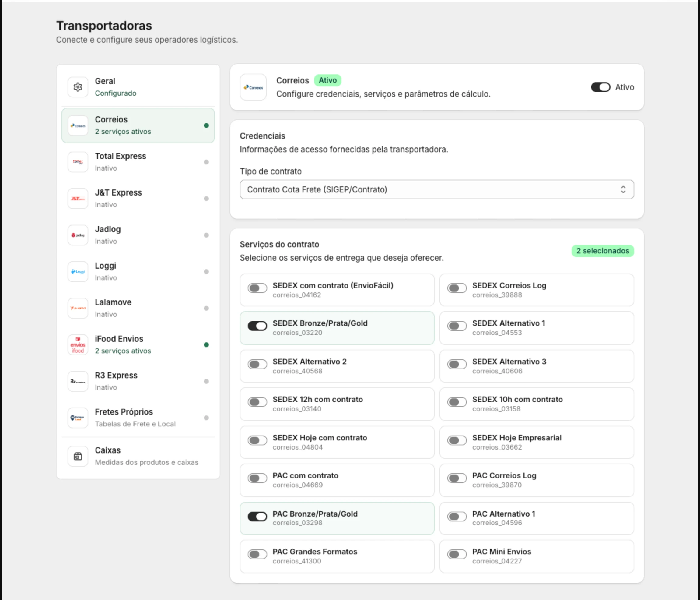The image size is (700, 600).
Task: Switch to the Correios carrier item
Action: point(138,125)
